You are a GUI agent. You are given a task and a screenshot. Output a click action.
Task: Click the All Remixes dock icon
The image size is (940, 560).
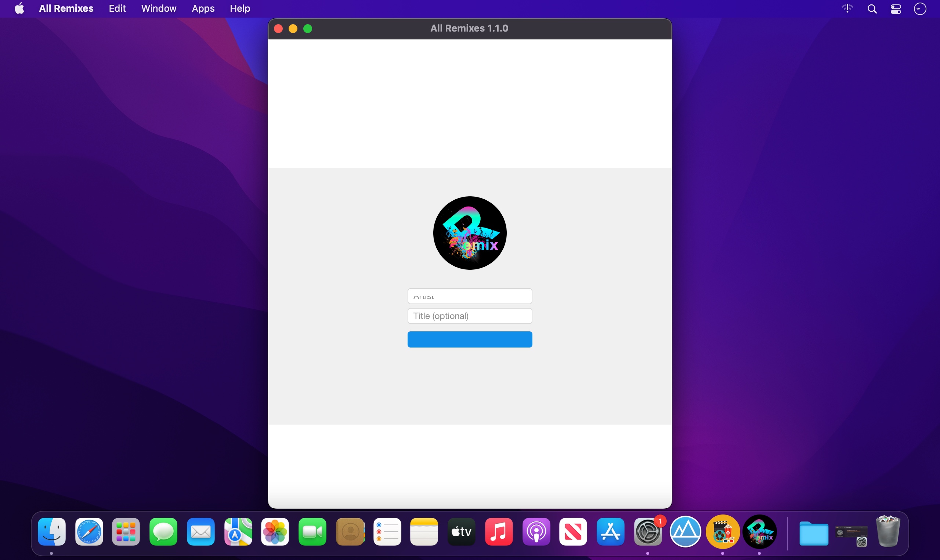[x=760, y=532]
